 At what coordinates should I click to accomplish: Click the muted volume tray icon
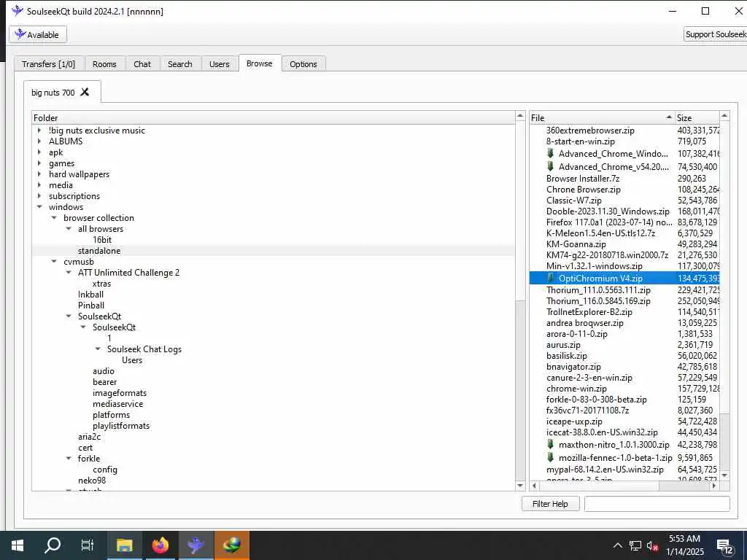[x=652, y=545]
